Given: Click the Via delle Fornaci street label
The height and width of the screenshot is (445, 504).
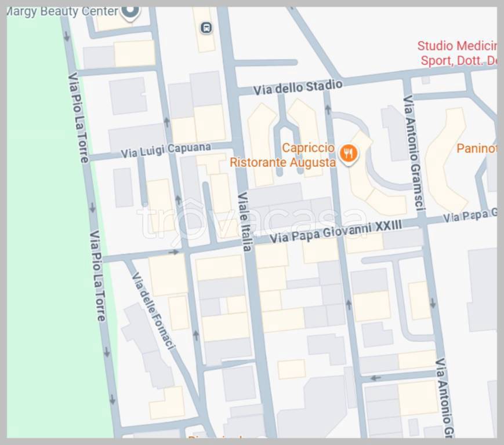Looking at the screenshot, I should click(153, 311).
